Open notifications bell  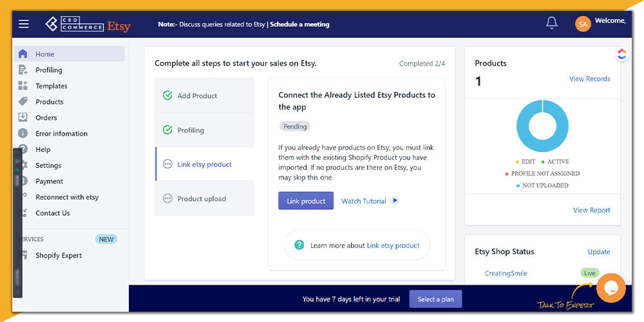click(552, 23)
